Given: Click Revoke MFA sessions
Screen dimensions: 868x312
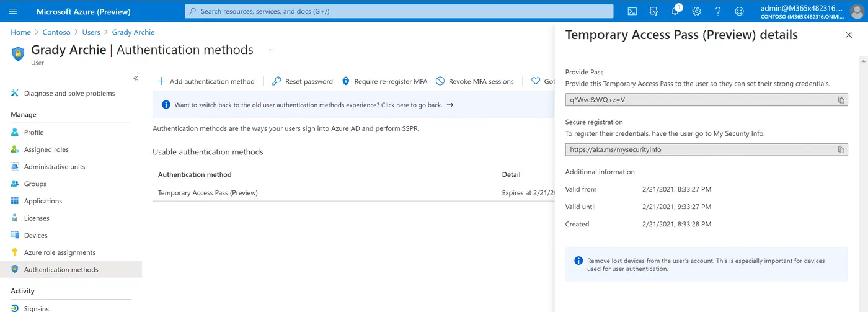Looking at the screenshot, I should (x=475, y=81).
